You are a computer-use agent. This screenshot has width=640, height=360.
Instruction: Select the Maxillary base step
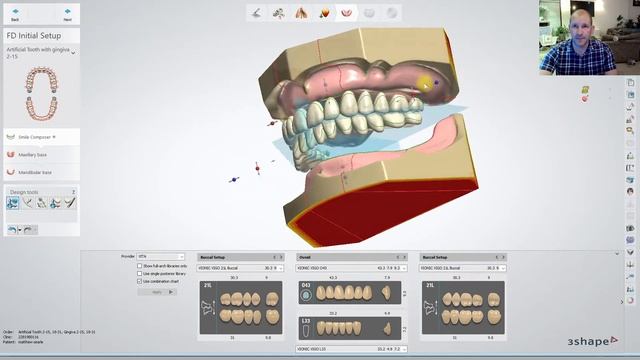point(42,155)
